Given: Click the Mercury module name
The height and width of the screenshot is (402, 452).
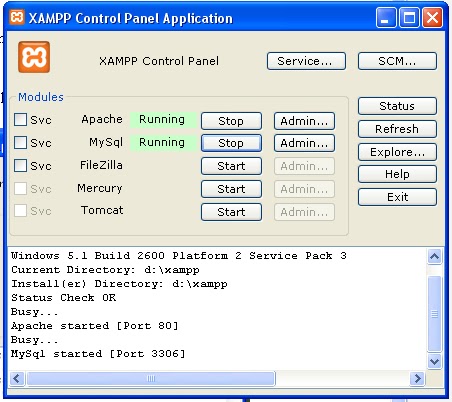Looking at the screenshot, I should coord(100,188).
